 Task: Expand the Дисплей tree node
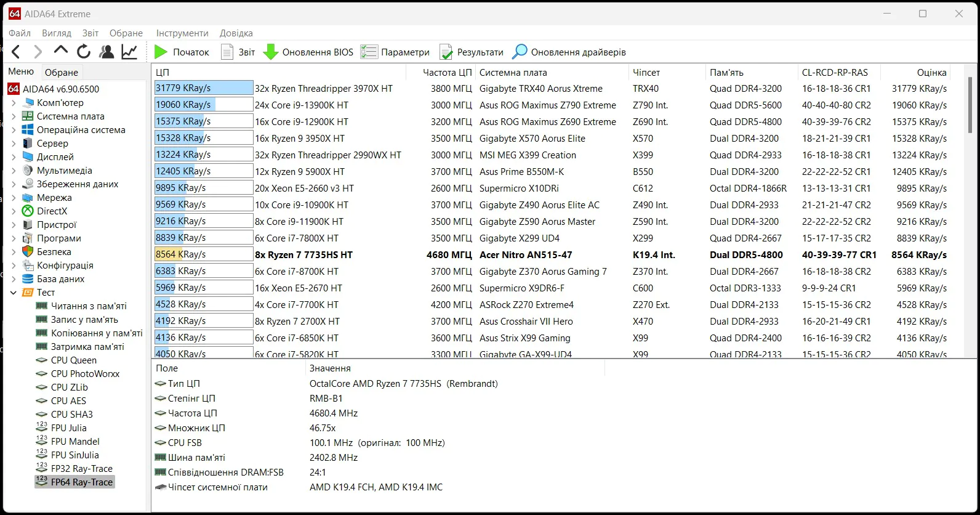[14, 157]
